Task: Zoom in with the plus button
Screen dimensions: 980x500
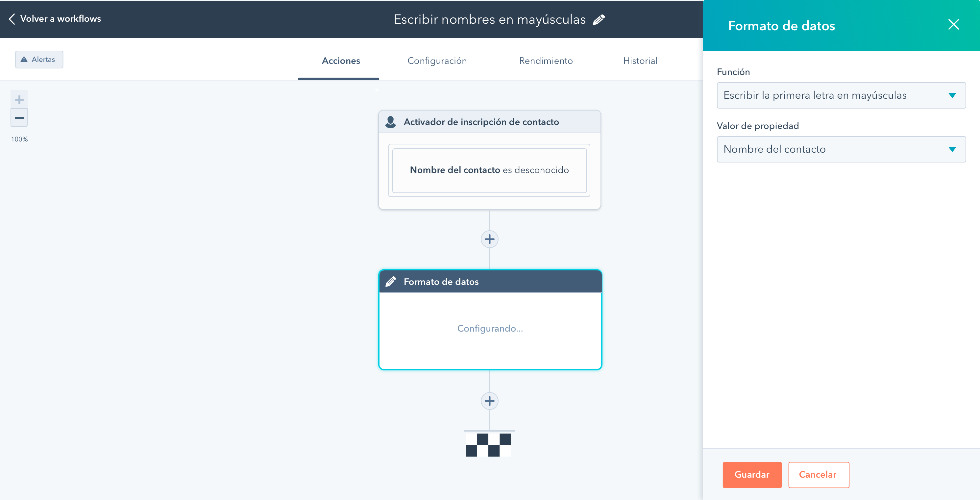Action: point(19,100)
